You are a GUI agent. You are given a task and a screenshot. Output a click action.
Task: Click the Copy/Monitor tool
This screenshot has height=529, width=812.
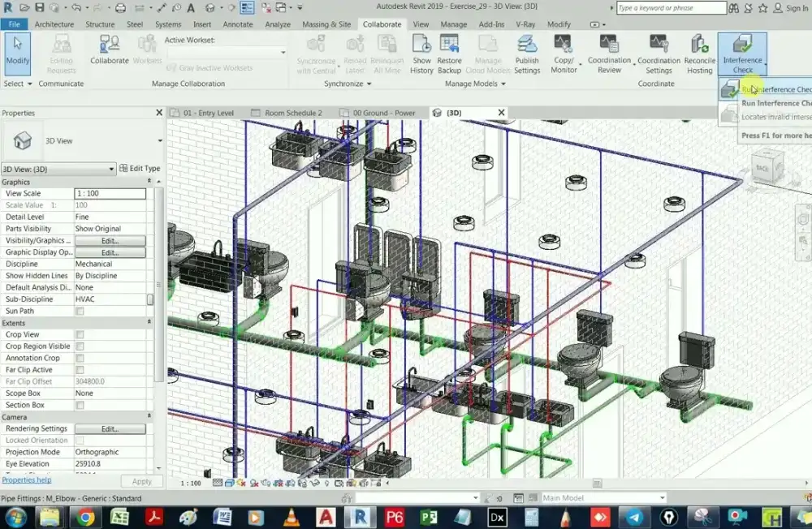(564, 54)
